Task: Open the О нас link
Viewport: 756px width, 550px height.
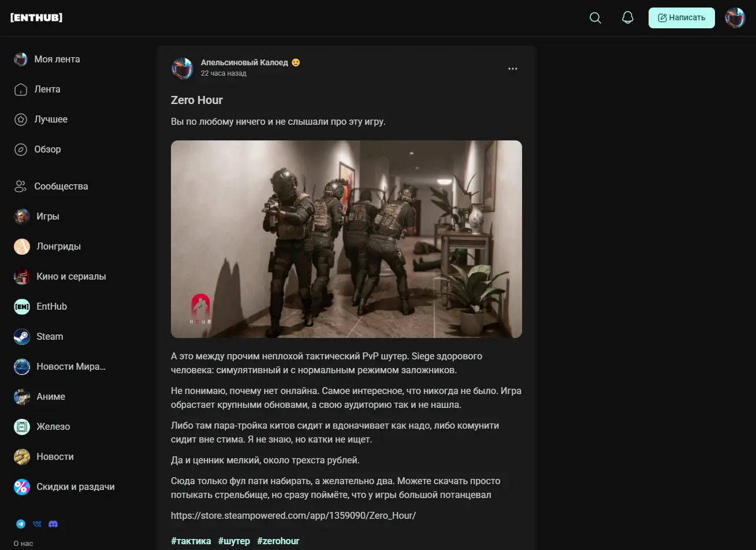Action: click(x=23, y=544)
